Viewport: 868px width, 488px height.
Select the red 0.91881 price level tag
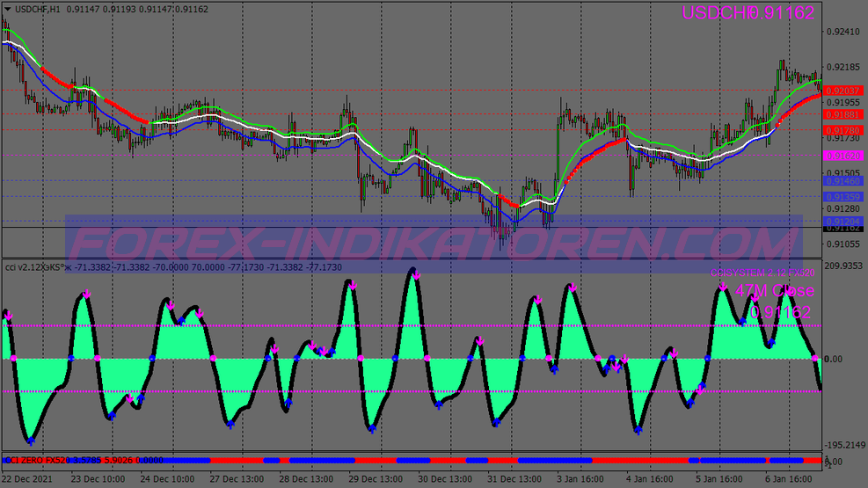[844, 114]
